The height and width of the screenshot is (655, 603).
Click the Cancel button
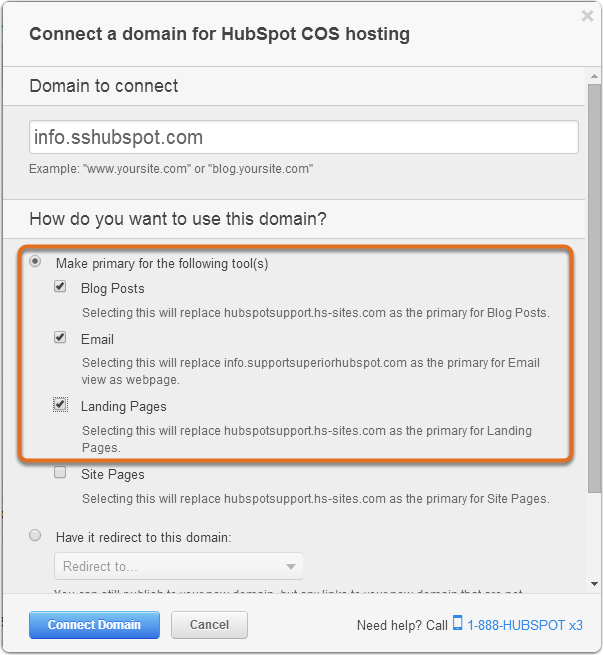click(x=209, y=625)
